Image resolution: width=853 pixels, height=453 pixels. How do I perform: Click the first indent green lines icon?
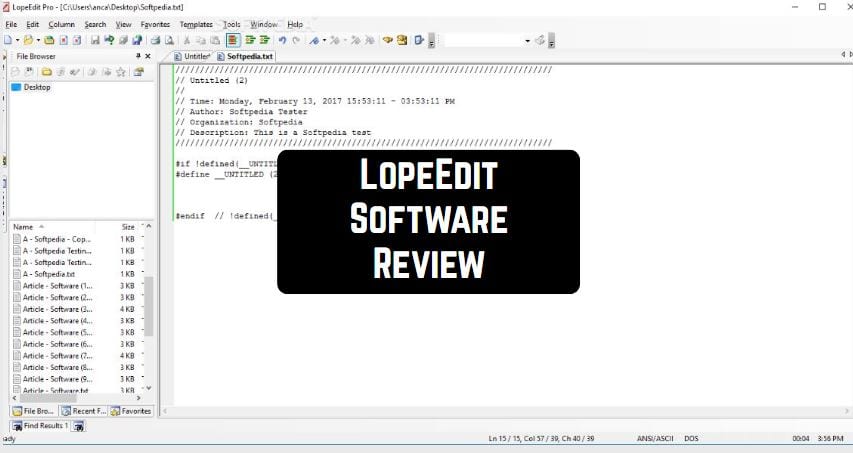point(250,40)
